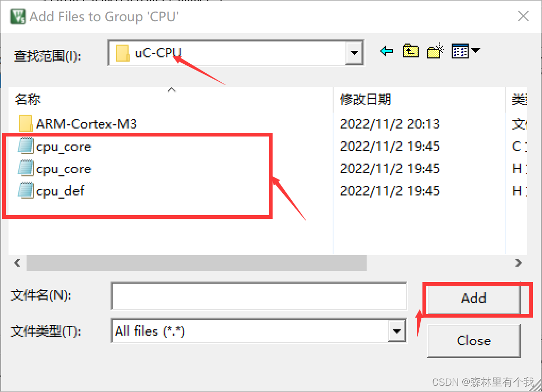Image resolution: width=542 pixels, height=392 pixels.
Task: Click inside the 文件名 input field
Action: click(x=259, y=296)
